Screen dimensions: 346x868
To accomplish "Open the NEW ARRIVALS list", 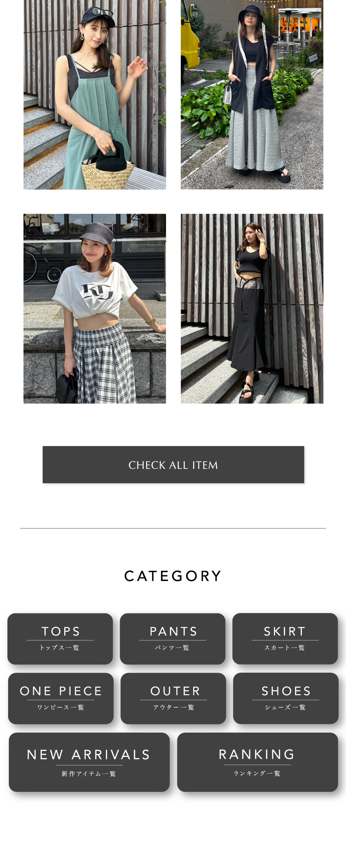I will 89,762.
